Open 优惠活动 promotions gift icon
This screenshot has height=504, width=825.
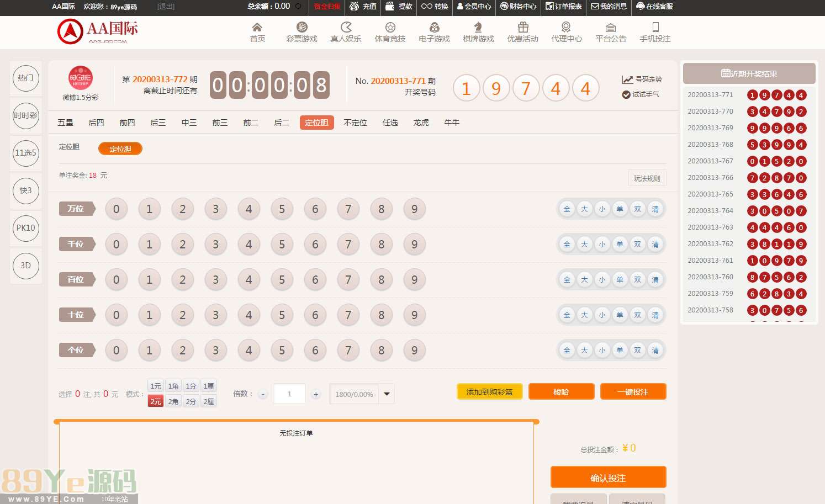523,27
